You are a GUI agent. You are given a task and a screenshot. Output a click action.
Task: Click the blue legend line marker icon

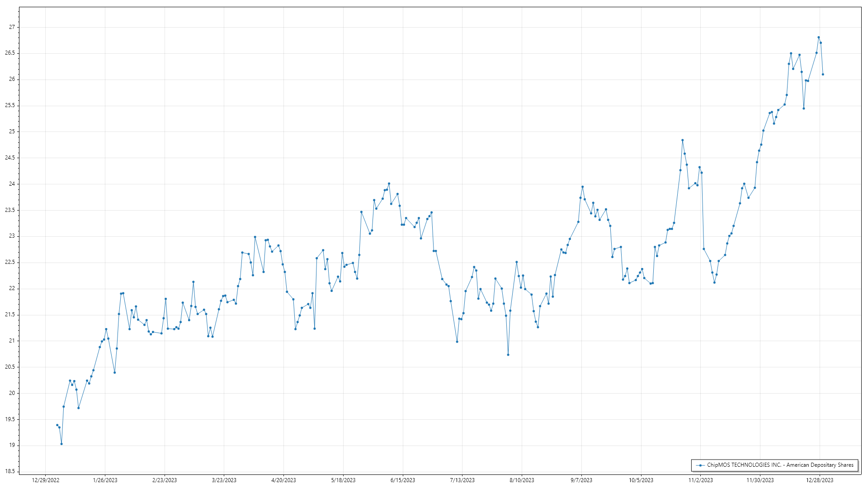[700, 465]
